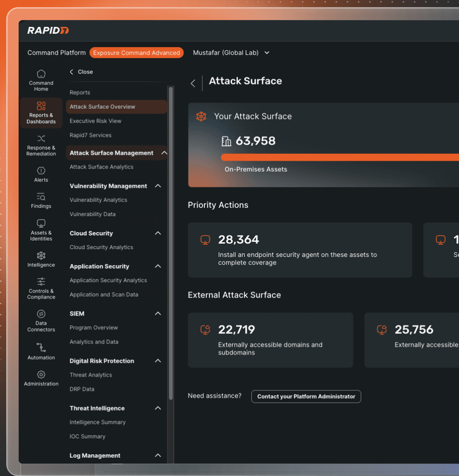The height and width of the screenshot is (476, 459).
Task: Open the 28,364 endpoint agent card
Action: coord(300,250)
